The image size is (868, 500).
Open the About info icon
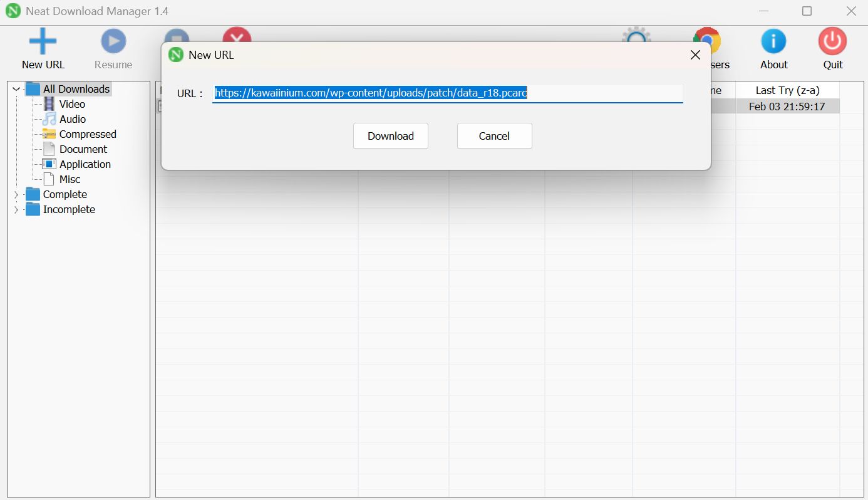773,41
